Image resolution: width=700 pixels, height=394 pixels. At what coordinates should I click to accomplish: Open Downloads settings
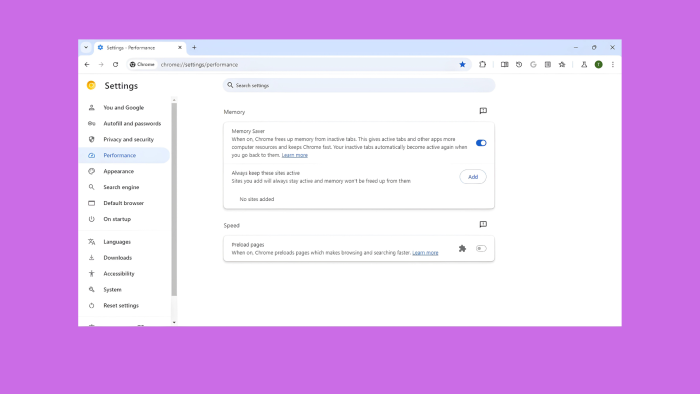(x=124, y=258)
